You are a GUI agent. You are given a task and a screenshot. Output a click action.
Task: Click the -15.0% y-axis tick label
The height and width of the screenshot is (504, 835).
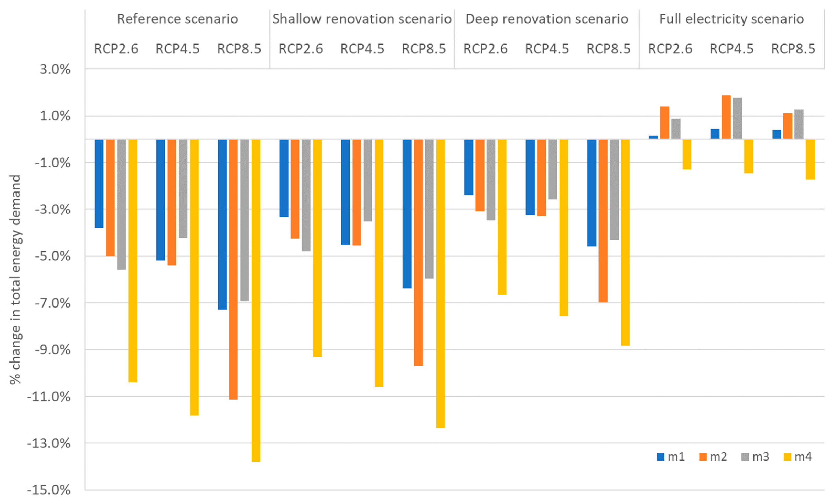click(x=48, y=490)
